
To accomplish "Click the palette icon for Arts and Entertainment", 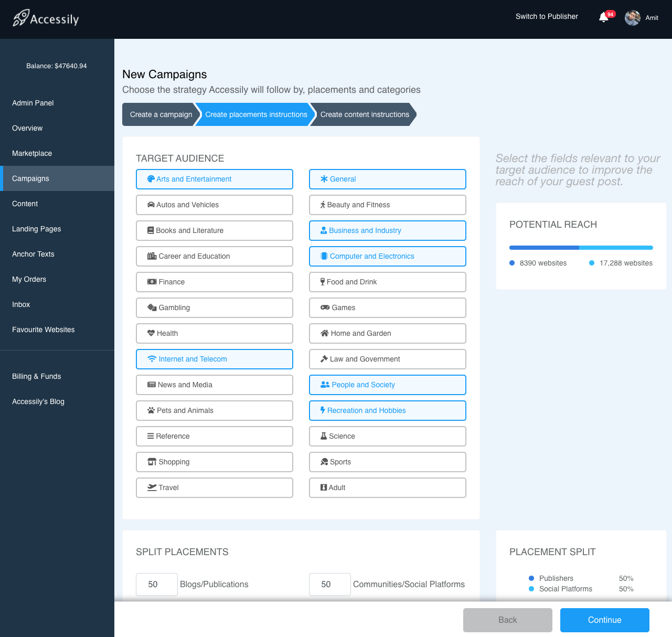I will tap(151, 179).
